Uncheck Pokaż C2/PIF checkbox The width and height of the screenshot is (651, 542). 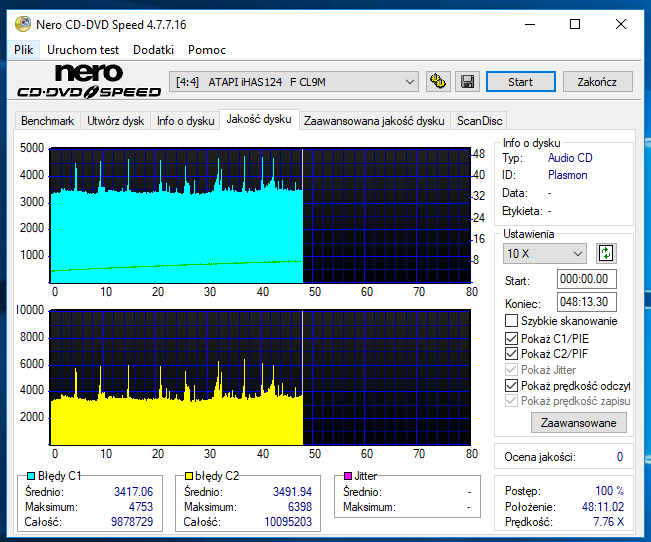coord(511,354)
